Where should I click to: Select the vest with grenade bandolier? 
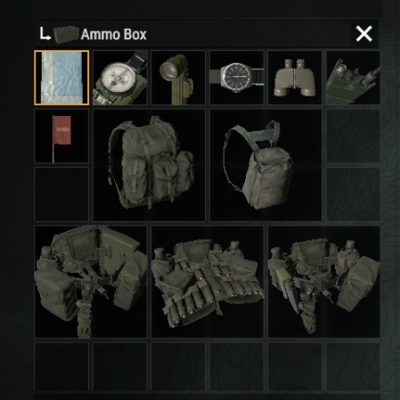coord(208,282)
